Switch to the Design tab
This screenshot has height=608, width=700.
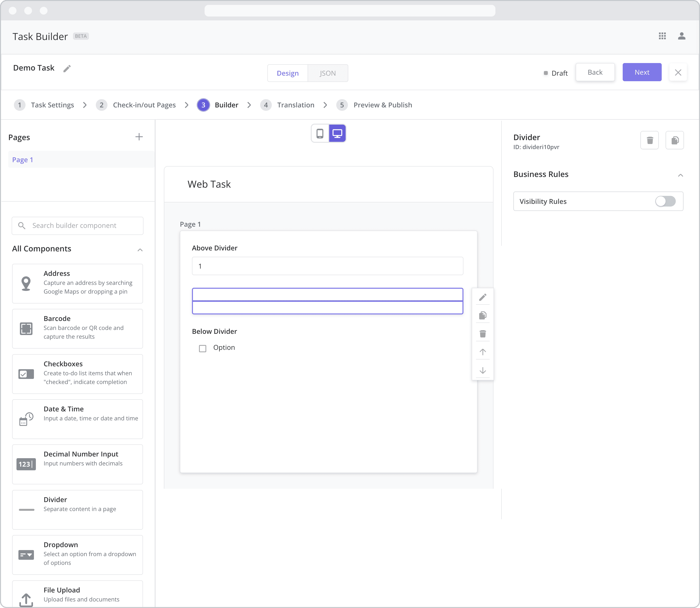(288, 73)
